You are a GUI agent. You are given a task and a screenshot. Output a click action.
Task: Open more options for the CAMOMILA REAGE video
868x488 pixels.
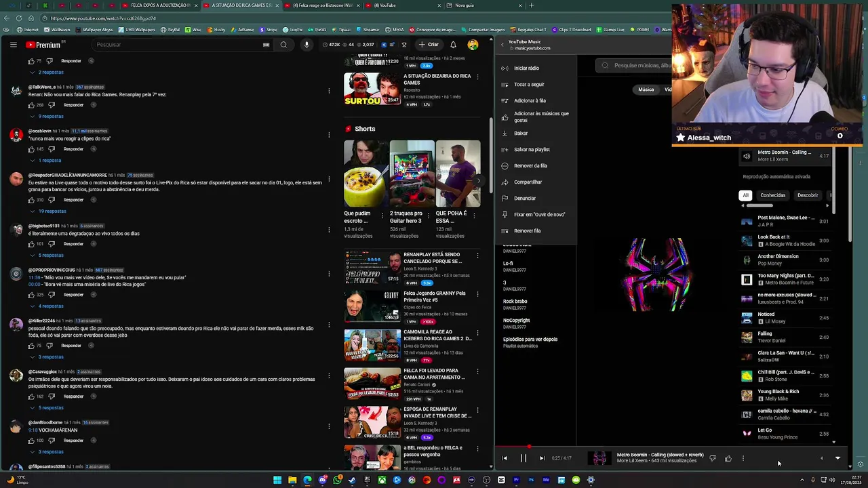click(477, 333)
